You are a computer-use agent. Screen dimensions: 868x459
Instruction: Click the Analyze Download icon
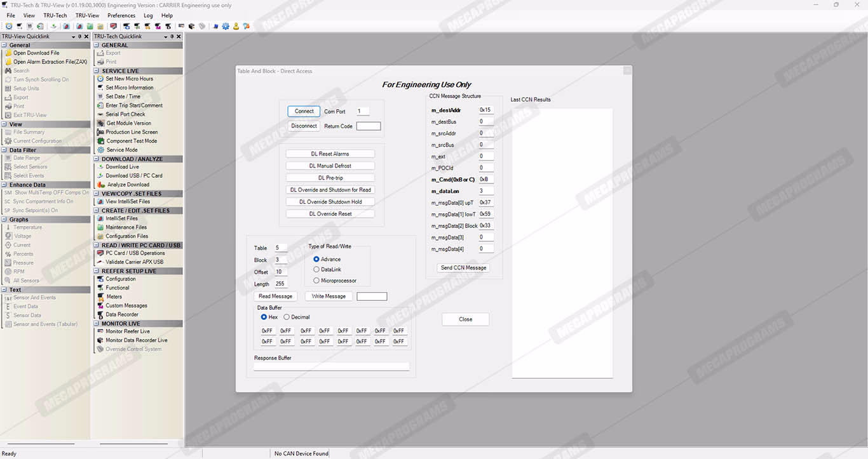pyautogui.click(x=100, y=185)
